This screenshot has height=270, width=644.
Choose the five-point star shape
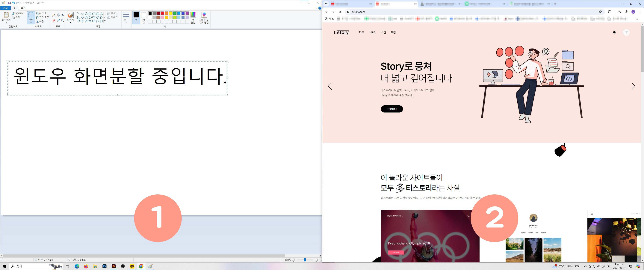click(x=86, y=21)
